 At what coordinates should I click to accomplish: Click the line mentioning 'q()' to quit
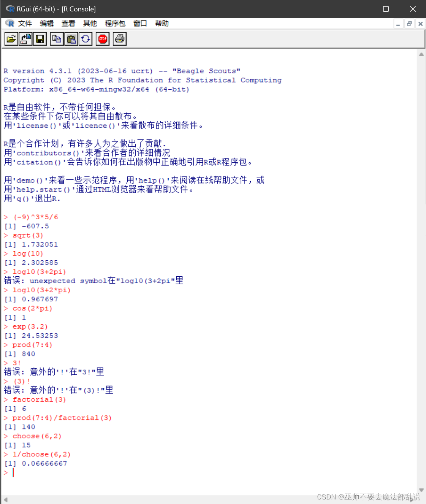pos(32,198)
